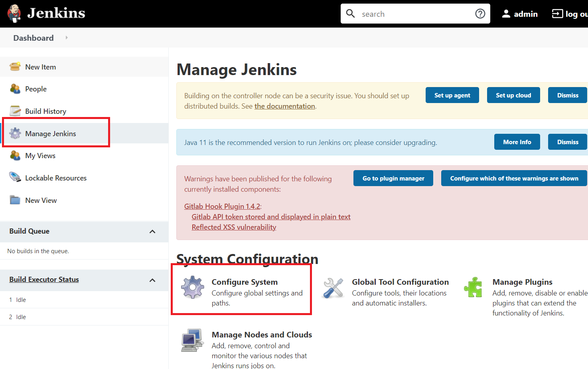Open Gitlab API token stored in plain text link
The image size is (588, 369).
(x=271, y=217)
